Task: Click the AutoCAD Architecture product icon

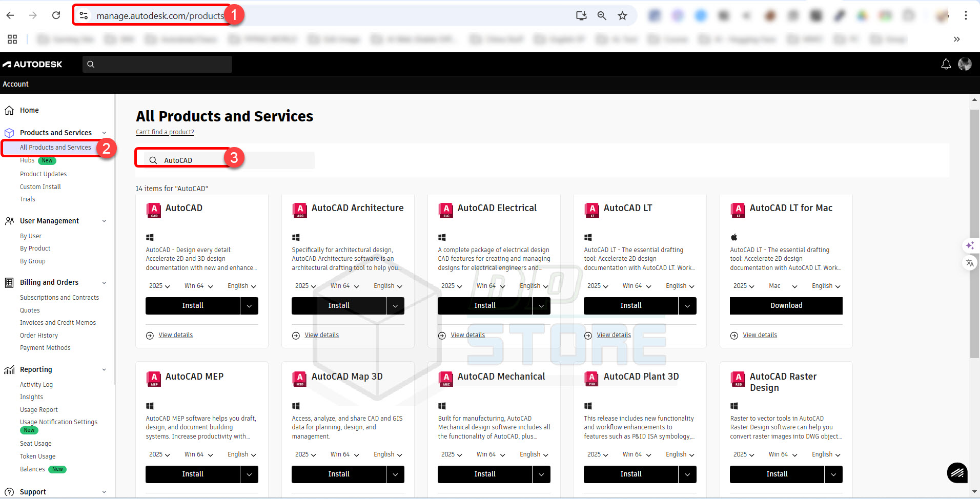Action: (300, 210)
